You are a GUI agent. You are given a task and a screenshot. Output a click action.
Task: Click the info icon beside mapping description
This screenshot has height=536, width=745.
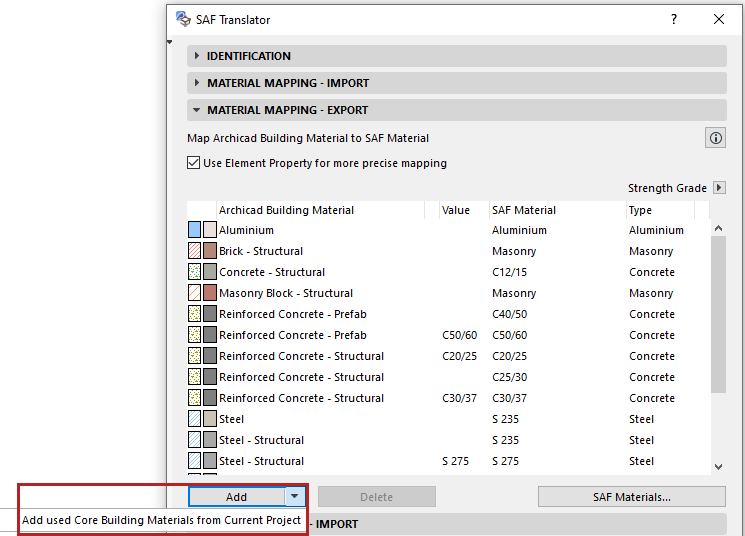coord(715,139)
